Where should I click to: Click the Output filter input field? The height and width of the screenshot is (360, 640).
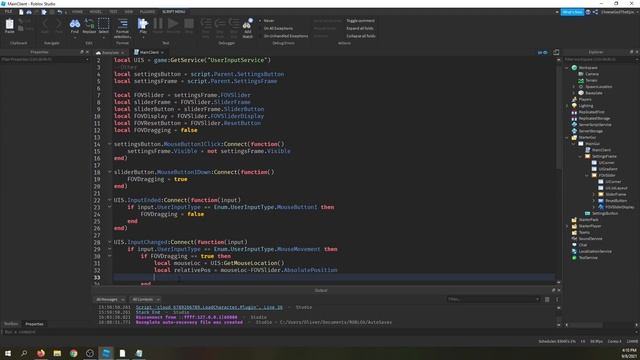point(493,299)
